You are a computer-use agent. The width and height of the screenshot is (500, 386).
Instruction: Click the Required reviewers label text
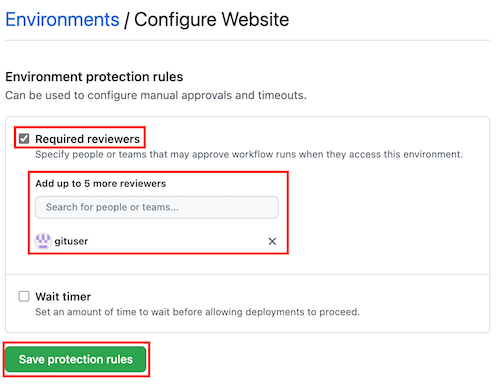tap(87, 139)
